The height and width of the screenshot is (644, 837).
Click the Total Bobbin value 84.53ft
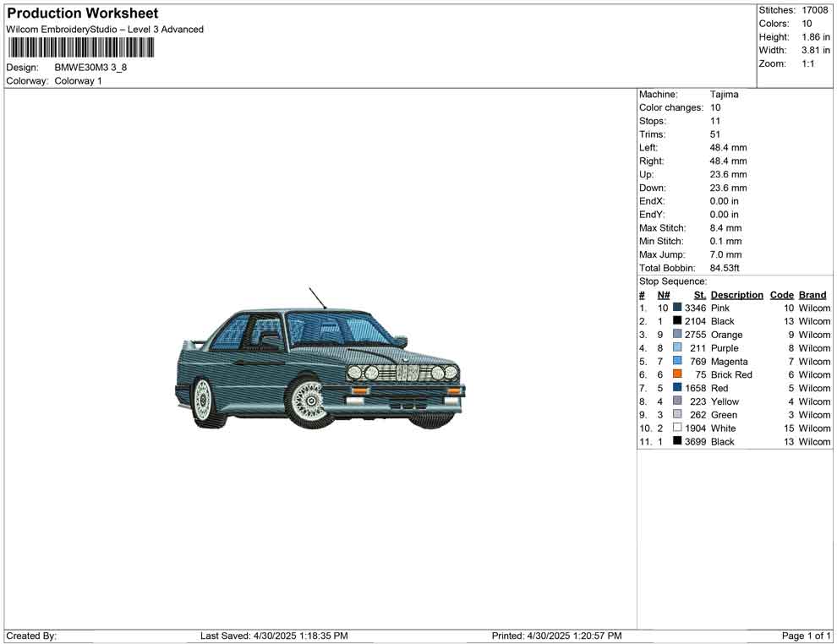pyautogui.click(x=725, y=268)
